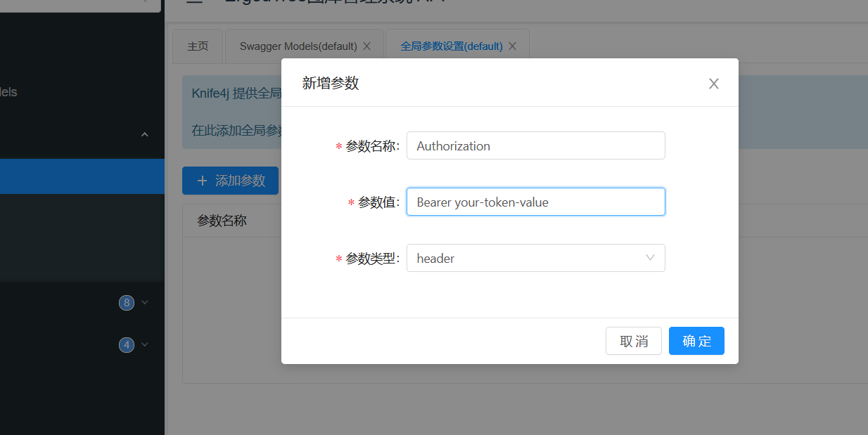Switch to the Swagger Models(default) tab
This screenshot has width=868, height=435.
pos(298,46)
